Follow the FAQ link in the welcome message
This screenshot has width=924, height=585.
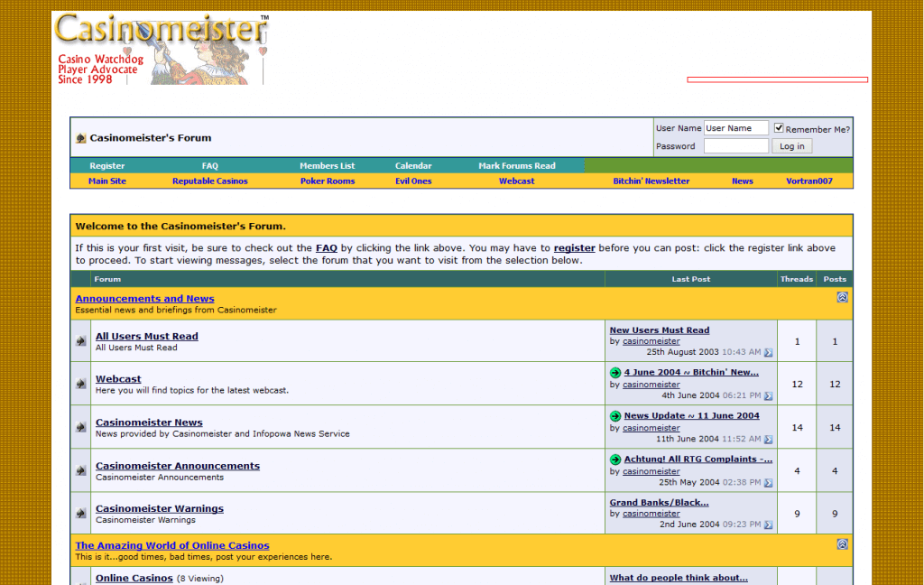click(x=327, y=248)
